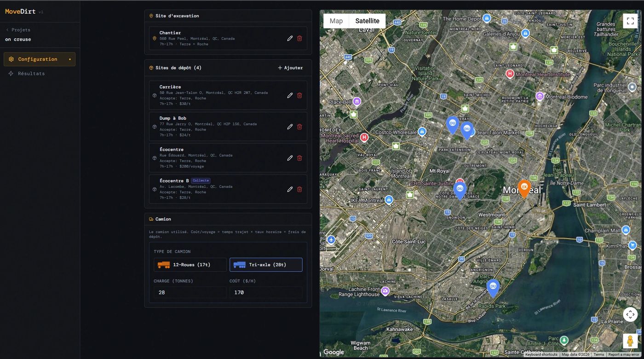Viewport: 644px width, 359px height.
Task: Toggle fullscreen map view
Action: click(x=630, y=21)
